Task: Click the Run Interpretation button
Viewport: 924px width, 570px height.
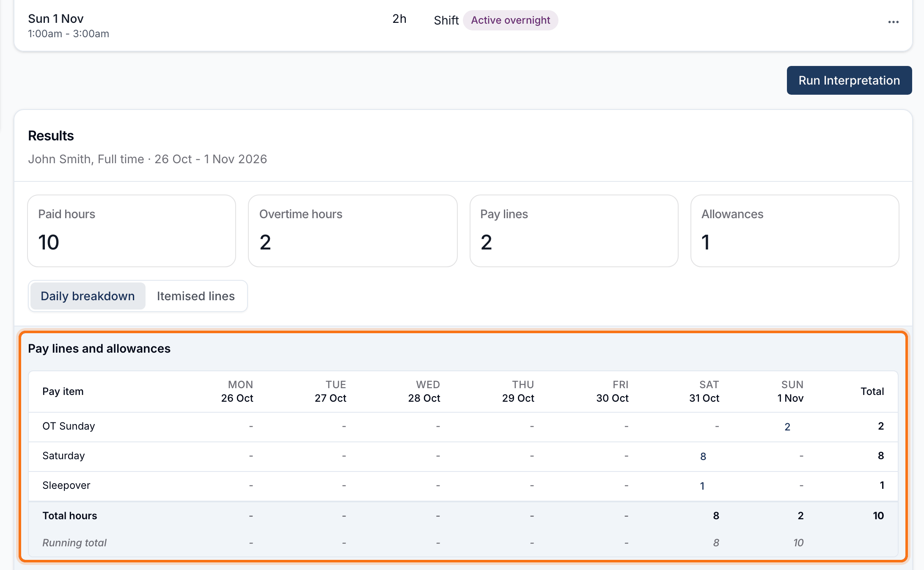Action: tap(849, 80)
